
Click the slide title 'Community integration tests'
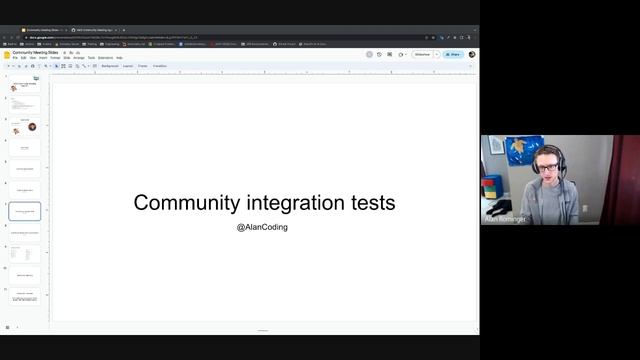[264, 203]
